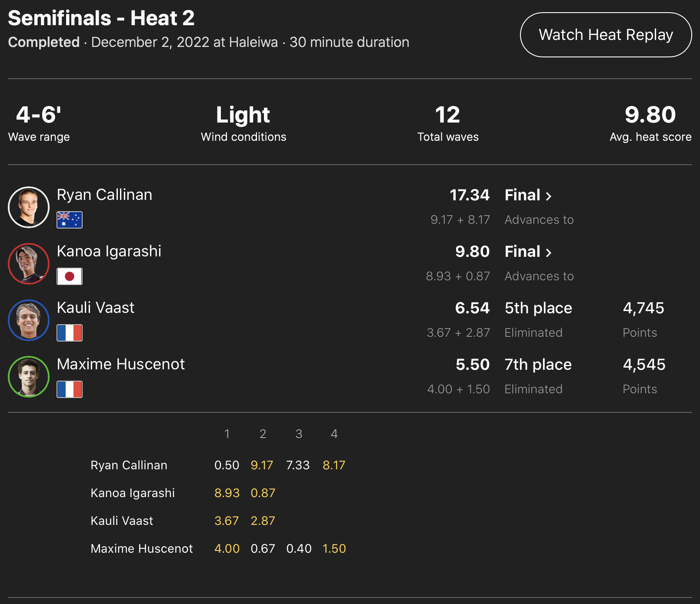Open the Final link for Kanoa Igarashi
The image size is (700, 604).
click(528, 252)
